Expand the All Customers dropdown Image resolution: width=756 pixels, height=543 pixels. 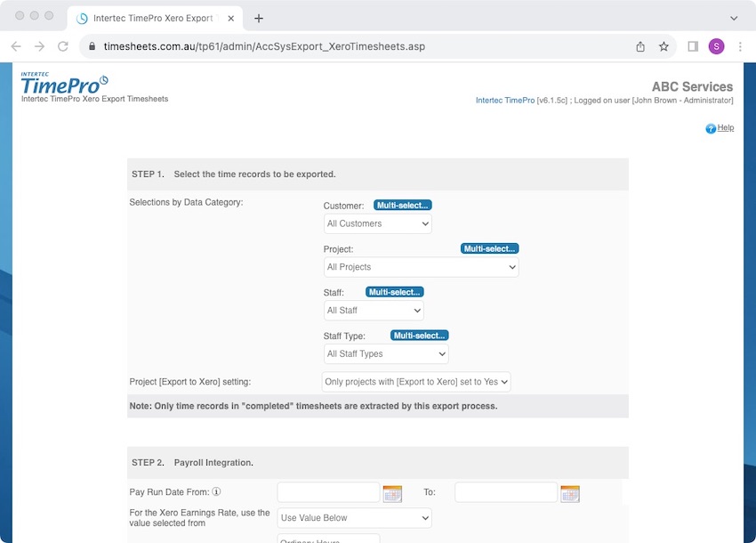377,223
